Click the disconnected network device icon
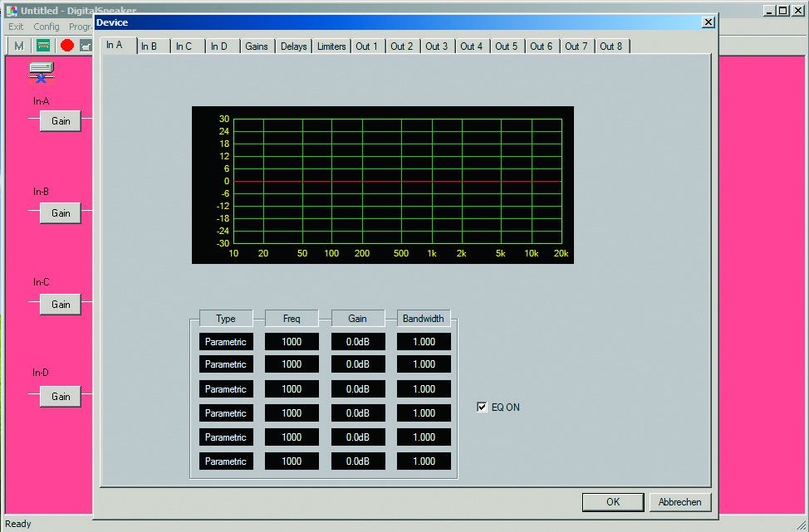 (x=42, y=73)
